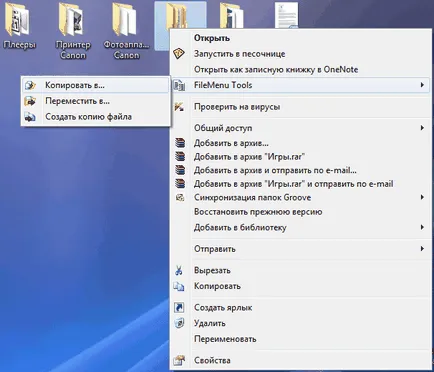Choose Свойства from the context menu

(x=300, y=360)
